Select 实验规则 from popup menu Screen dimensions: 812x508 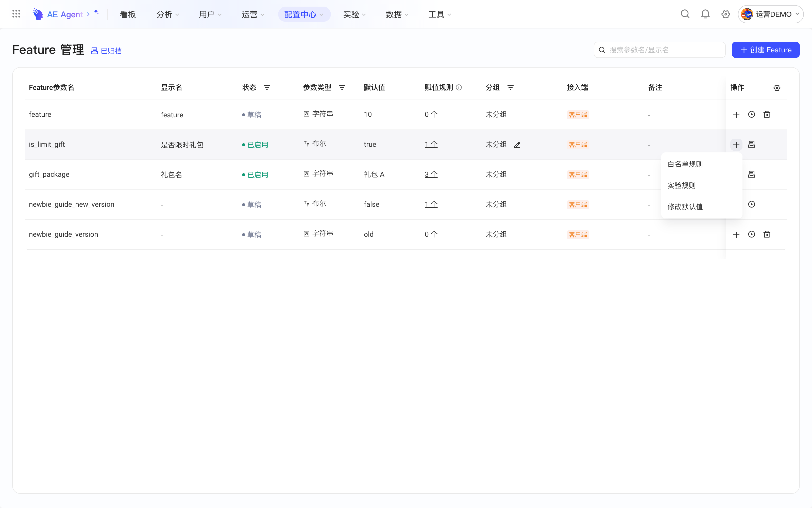[701, 185]
